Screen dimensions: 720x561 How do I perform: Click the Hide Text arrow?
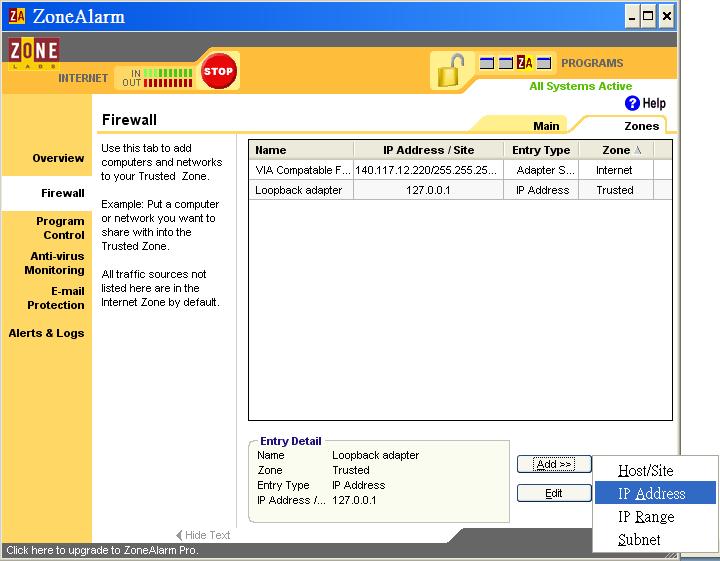click(179, 535)
